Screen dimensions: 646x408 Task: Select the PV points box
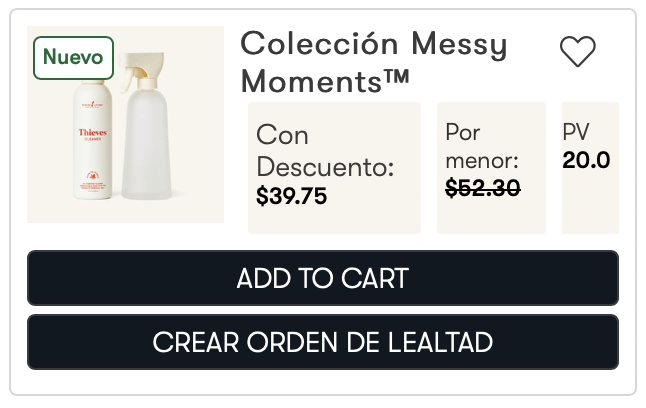[590, 167]
